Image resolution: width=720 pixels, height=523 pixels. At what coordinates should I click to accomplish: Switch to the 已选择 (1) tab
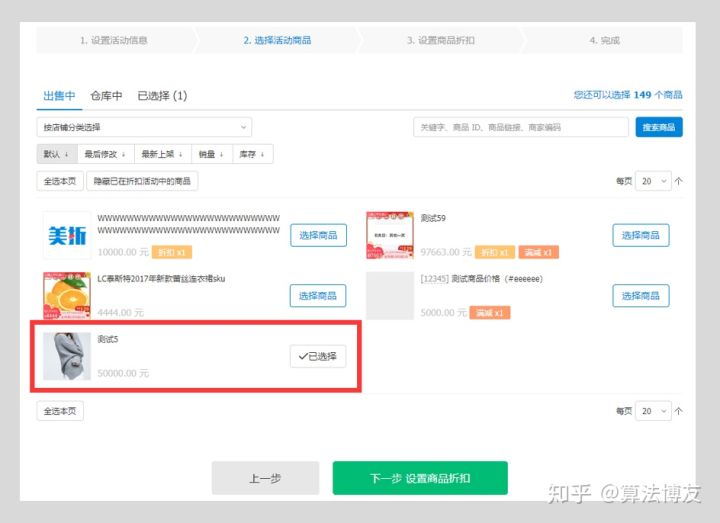pos(162,96)
